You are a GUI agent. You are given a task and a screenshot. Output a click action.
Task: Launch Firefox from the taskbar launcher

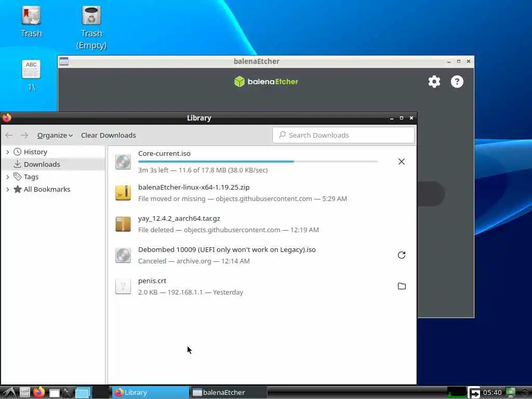39,392
